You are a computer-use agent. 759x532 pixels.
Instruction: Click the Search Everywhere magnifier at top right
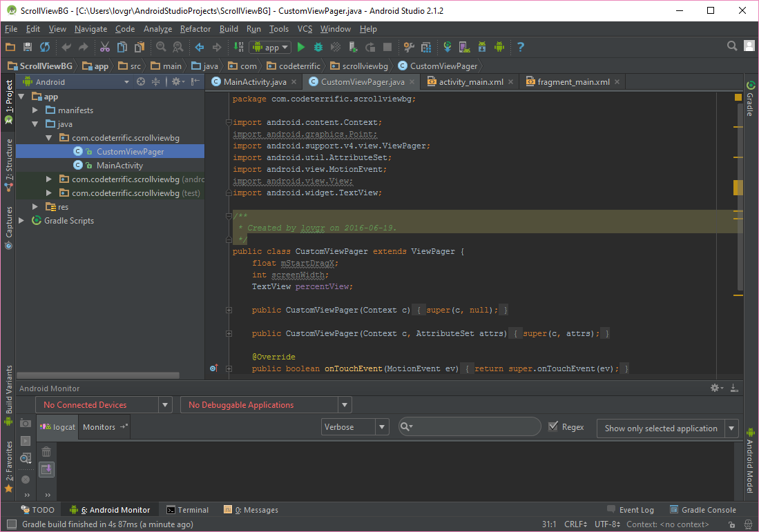point(732,46)
